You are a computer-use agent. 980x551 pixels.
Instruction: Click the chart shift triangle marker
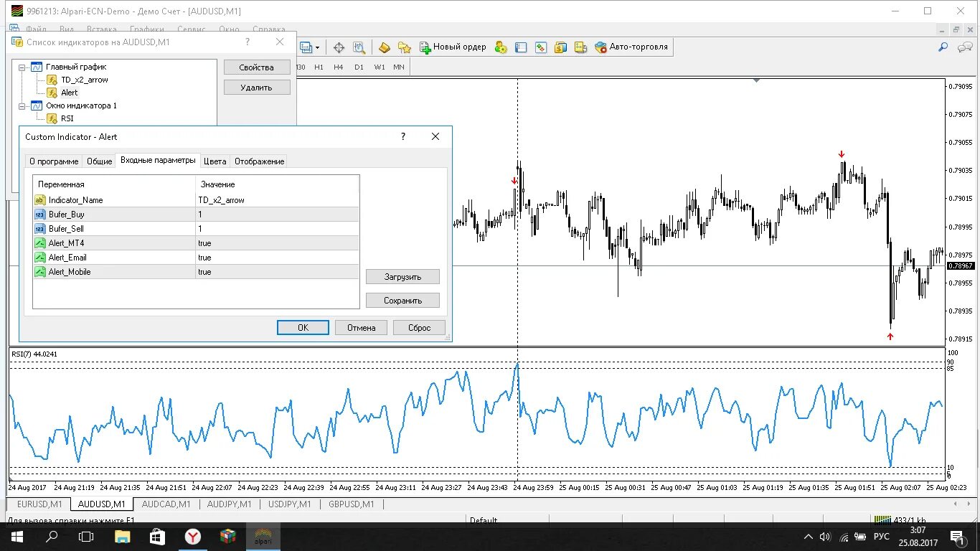756,80
